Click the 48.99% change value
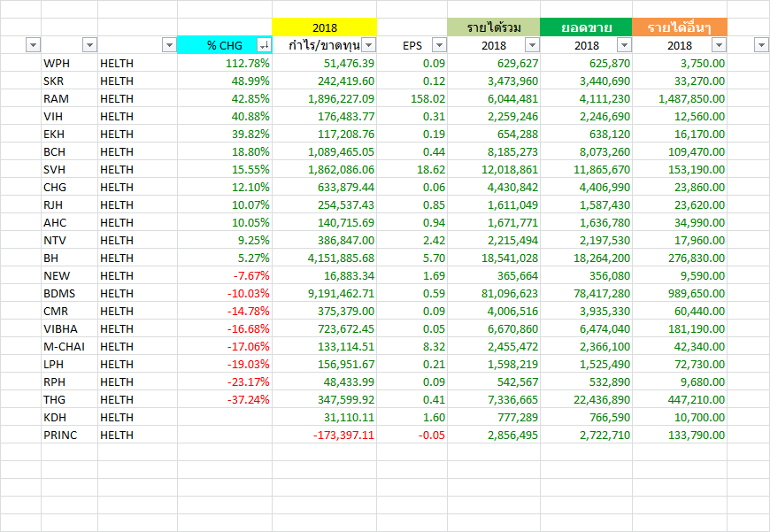 click(250, 81)
